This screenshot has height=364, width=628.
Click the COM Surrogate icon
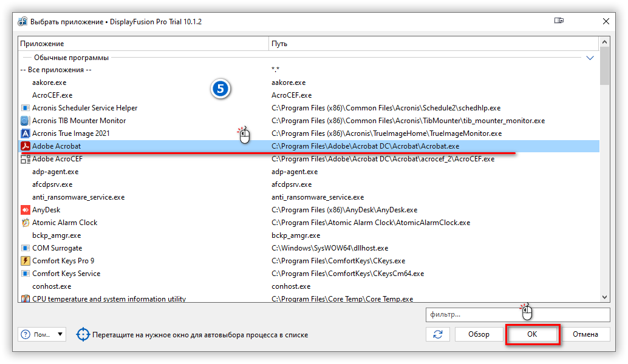pos(26,248)
